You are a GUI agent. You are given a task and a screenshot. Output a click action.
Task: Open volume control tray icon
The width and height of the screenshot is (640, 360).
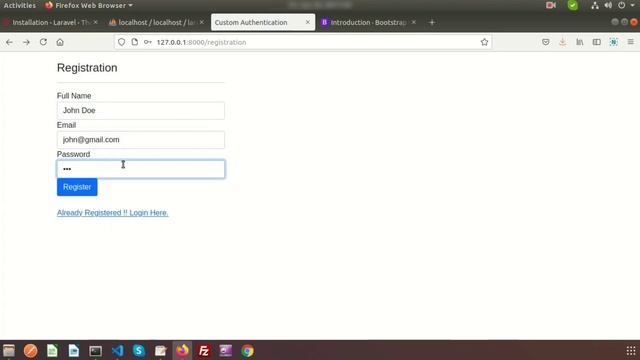coord(608,5)
